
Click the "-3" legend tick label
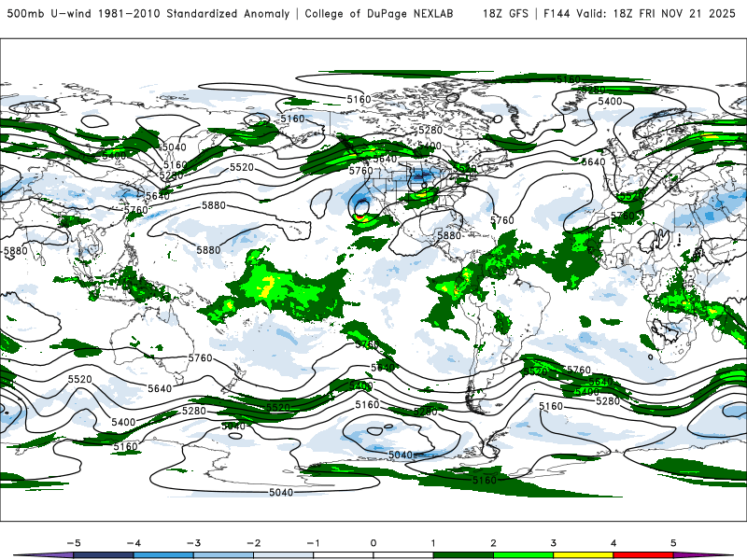pyautogui.click(x=193, y=543)
